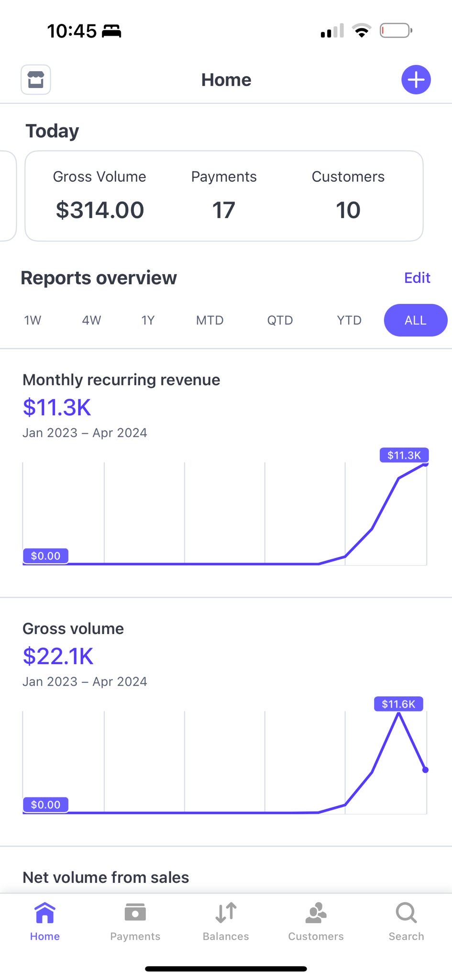Tap the $11.3K endpoint on MRR chart
The height and width of the screenshot is (980, 452).
(425, 464)
